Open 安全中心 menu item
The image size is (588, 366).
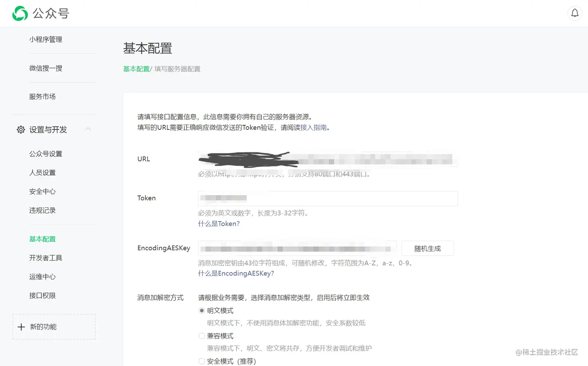[x=42, y=192]
